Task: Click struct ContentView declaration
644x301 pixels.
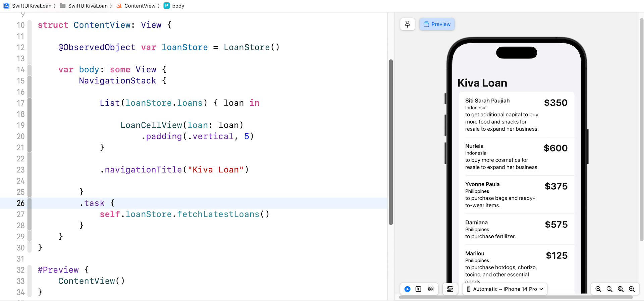Action: 105,25
